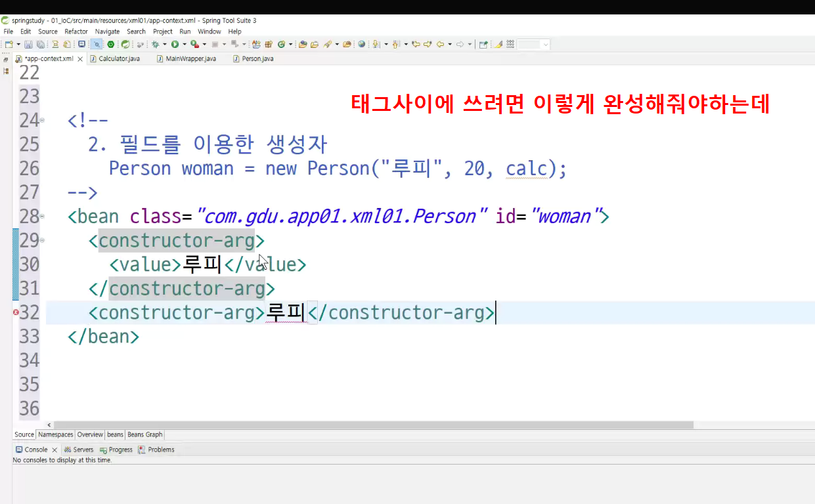Click the horizontal scrollbar left arrow
This screenshot has width=815, height=504.
(x=49, y=425)
